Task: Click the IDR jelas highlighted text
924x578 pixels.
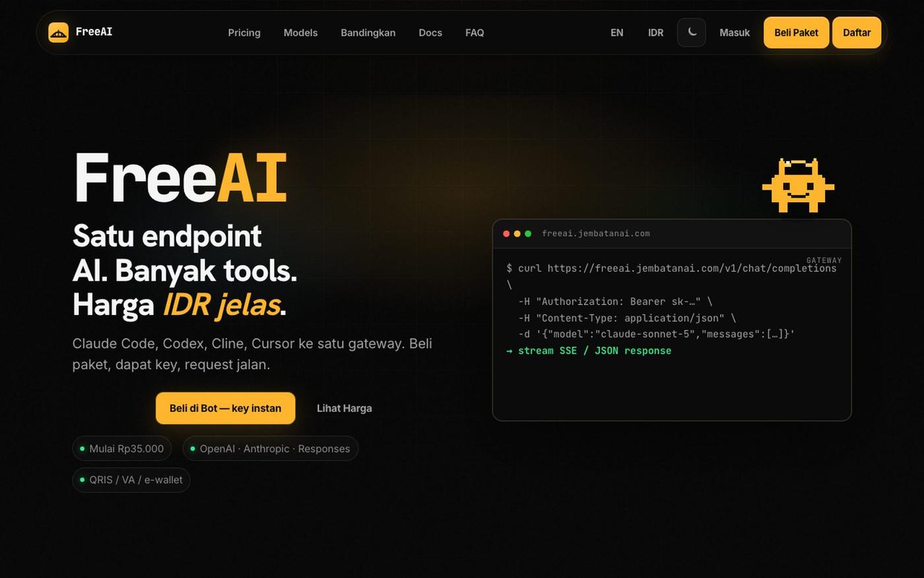Action: click(221, 305)
